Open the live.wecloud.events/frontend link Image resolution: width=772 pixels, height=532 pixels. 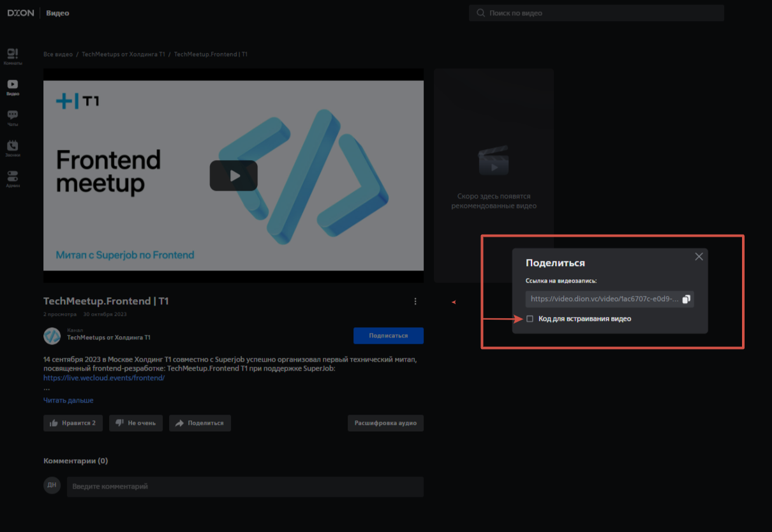point(104,378)
